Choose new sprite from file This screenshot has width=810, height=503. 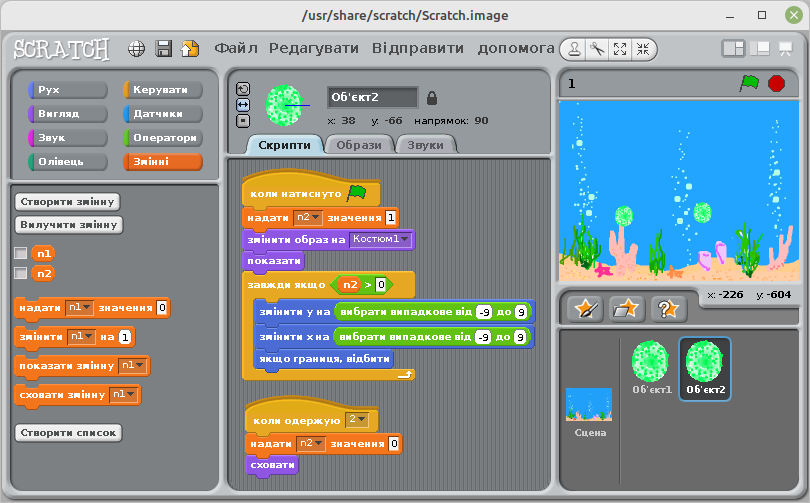(x=626, y=309)
